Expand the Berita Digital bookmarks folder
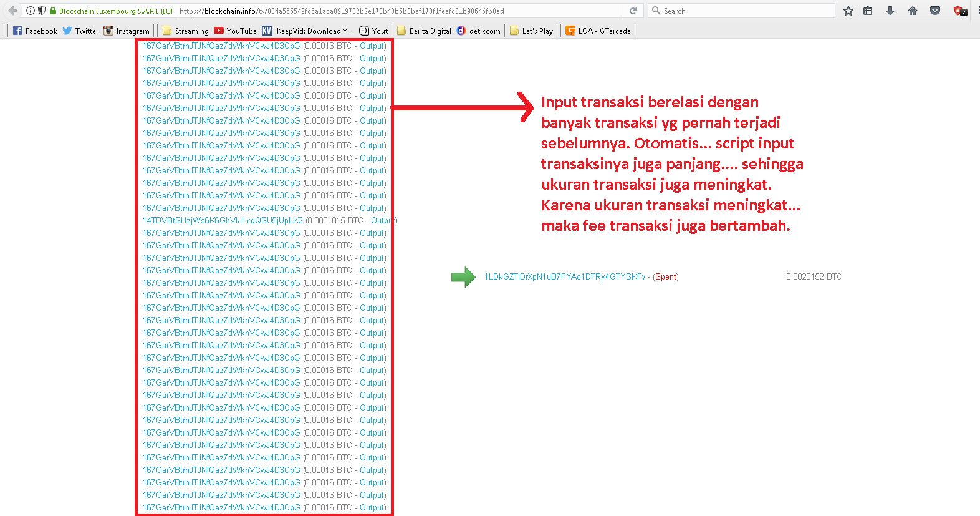This screenshot has width=980, height=516. (x=424, y=31)
